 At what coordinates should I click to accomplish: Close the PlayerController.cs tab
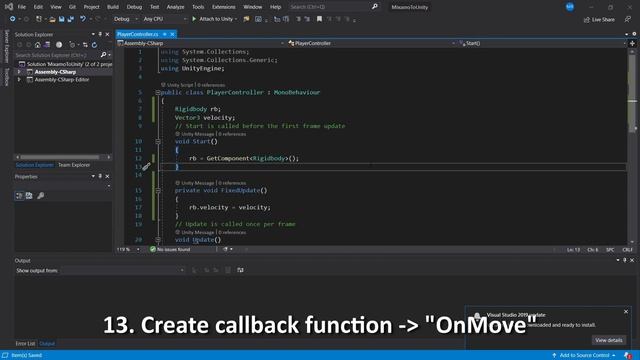(172, 34)
